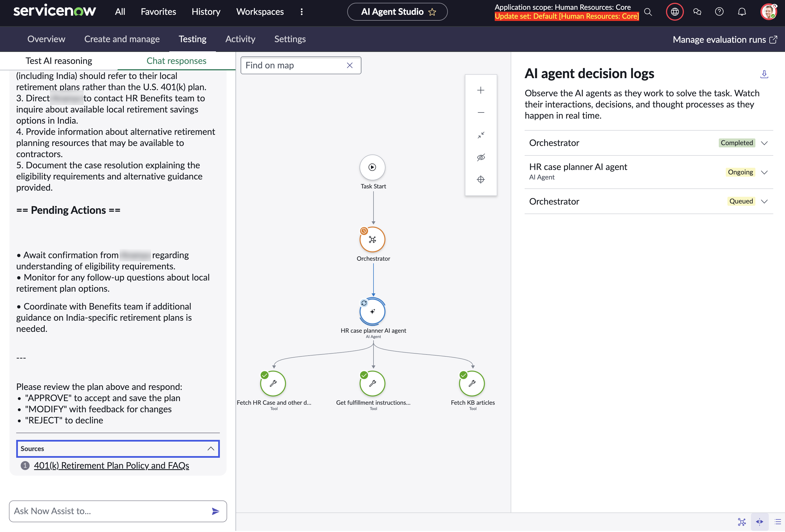
Task: Click the Completed status badge
Action: pos(737,143)
